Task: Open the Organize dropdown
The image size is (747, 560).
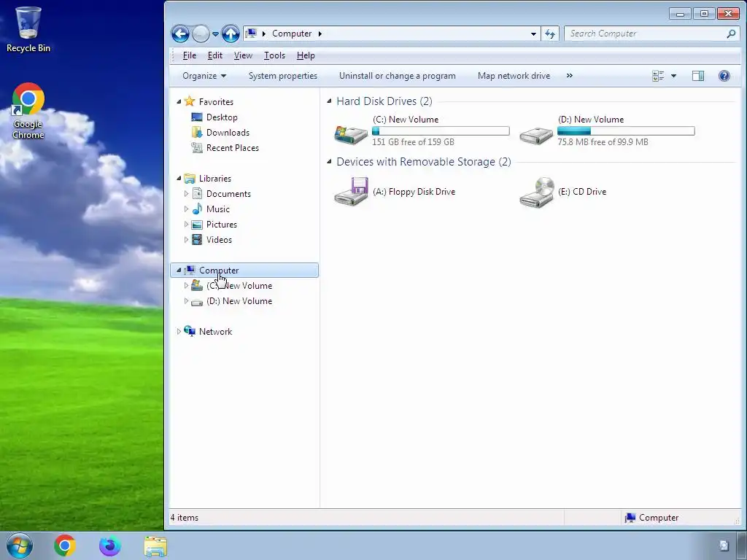Action: pos(204,76)
